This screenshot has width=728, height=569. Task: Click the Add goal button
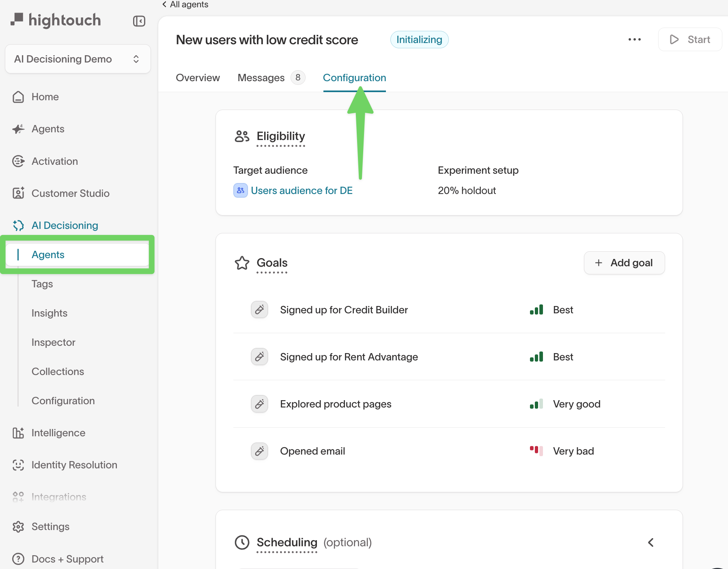(624, 263)
